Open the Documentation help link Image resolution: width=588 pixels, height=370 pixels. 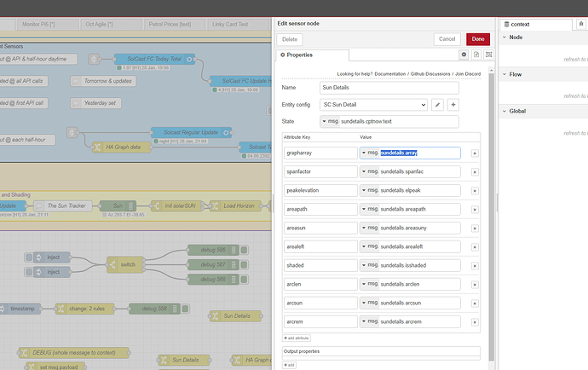tap(390, 74)
